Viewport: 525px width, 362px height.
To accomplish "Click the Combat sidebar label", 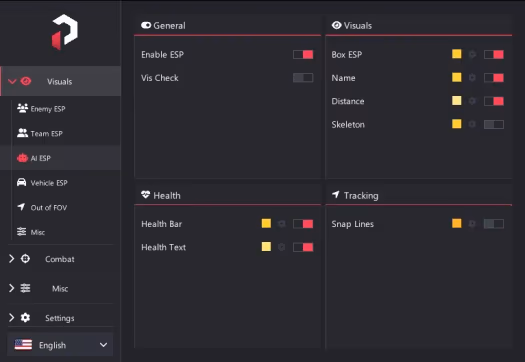I will [60, 259].
